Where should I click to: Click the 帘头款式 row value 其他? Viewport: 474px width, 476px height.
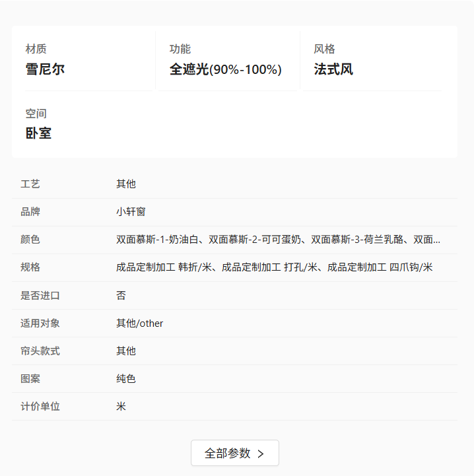(126, 351)
